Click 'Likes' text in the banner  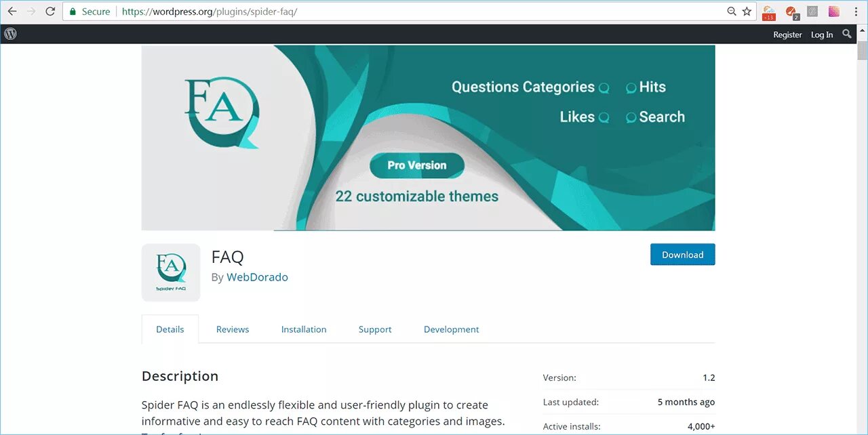coord(577,117)
